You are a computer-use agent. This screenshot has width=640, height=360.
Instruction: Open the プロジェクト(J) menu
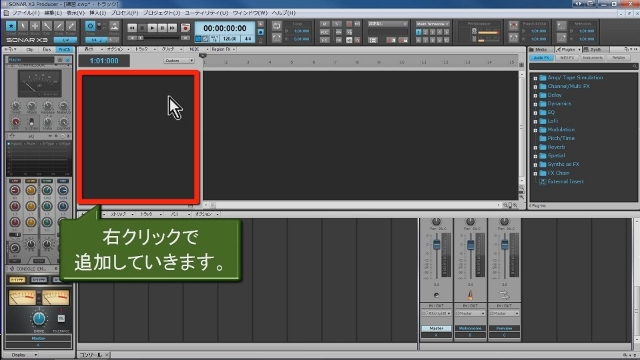[161, 13]
